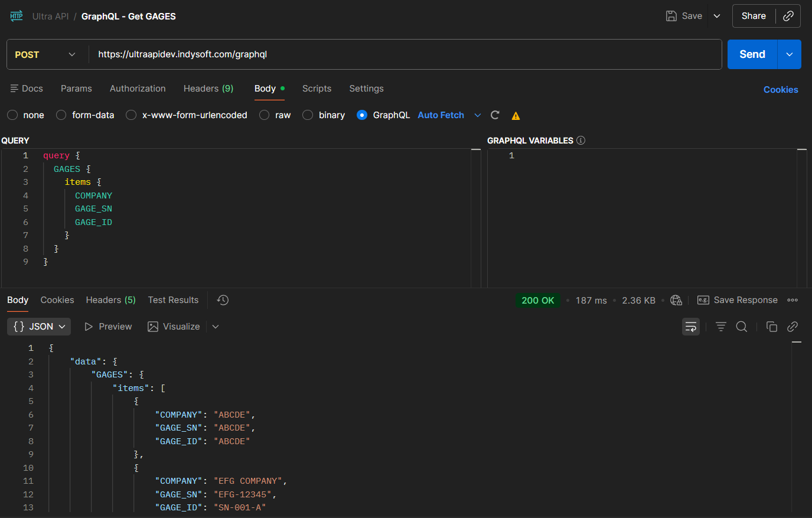The image size is (812, 518).
Task: Click the schema warning triangle icon
Action: click(x=516, y=116)
